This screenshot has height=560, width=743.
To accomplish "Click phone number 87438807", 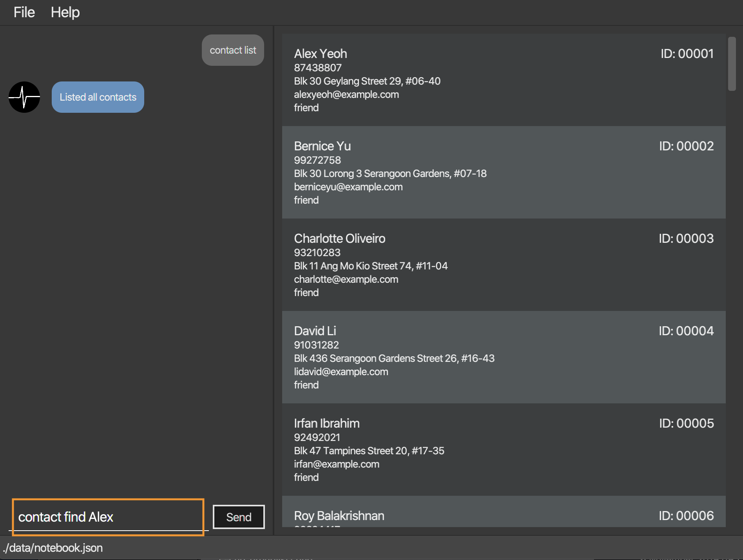I will pyautogui.click(x=318, y=68).
